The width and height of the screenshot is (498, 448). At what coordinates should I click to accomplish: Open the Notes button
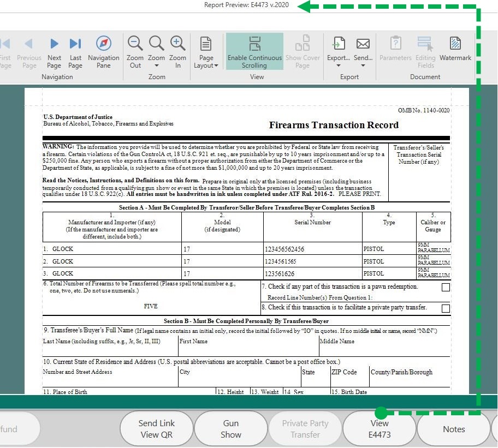point(454,429)
